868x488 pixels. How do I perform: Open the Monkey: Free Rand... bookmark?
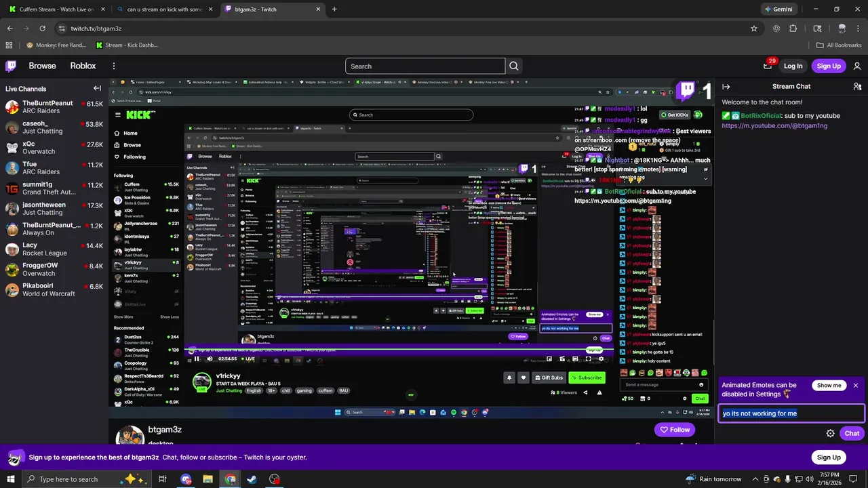point(56,45)
